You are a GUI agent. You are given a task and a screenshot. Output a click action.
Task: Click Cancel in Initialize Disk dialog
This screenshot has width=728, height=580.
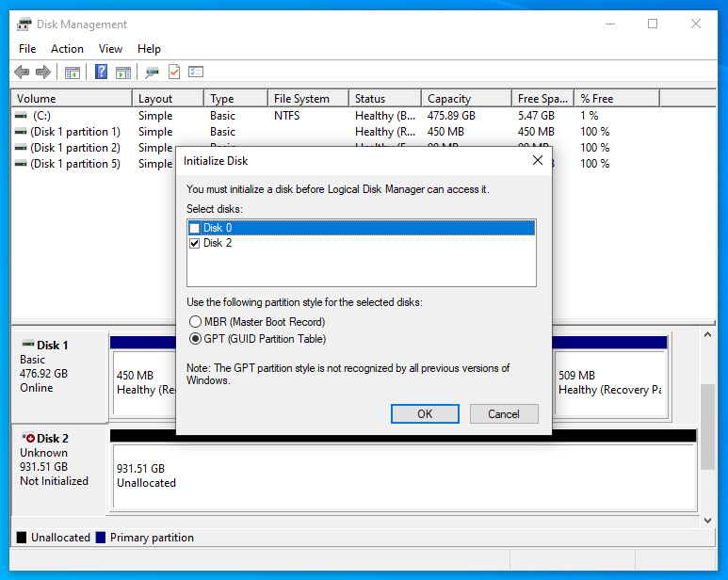click(504, 414)
